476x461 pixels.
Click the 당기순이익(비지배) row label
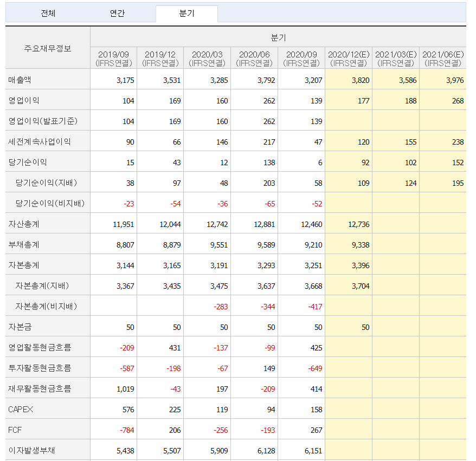50,203
